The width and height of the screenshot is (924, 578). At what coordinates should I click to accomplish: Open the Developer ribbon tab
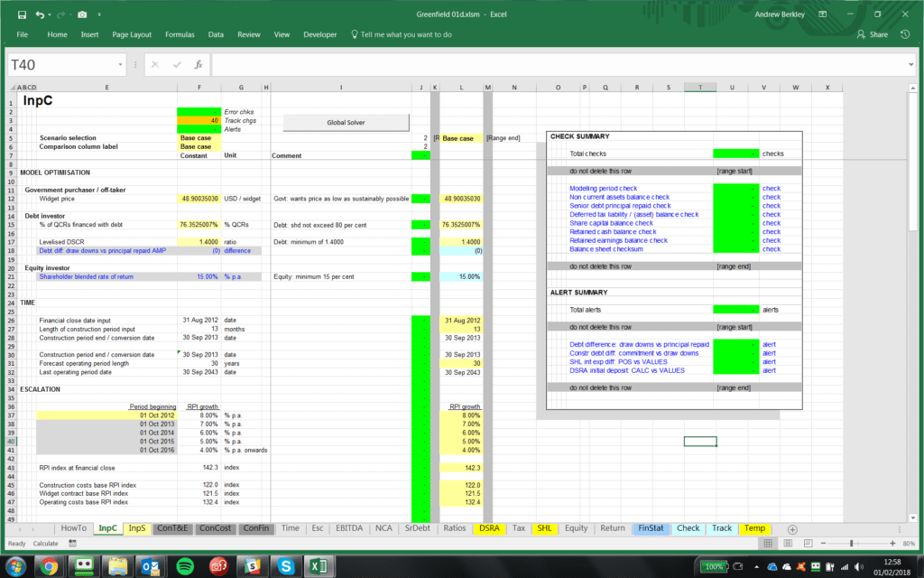click(320, 35)
